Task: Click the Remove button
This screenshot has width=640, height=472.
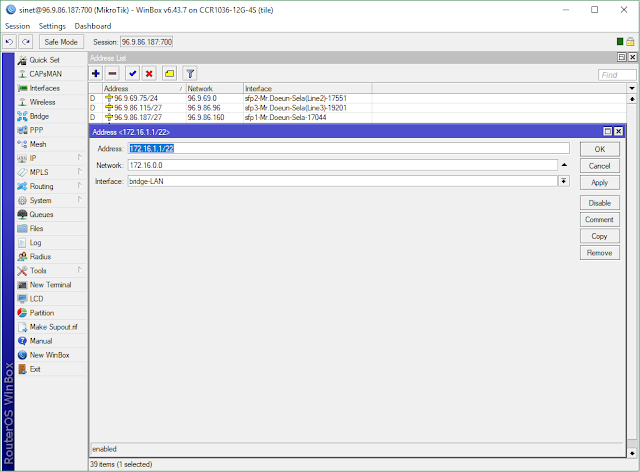Action: pos(600,253)
